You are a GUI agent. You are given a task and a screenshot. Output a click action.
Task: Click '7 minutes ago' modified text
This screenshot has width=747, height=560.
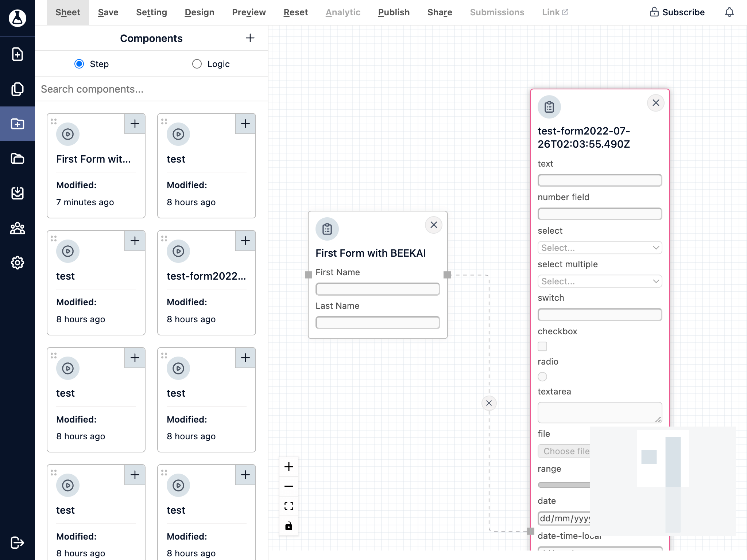[85, 202]
